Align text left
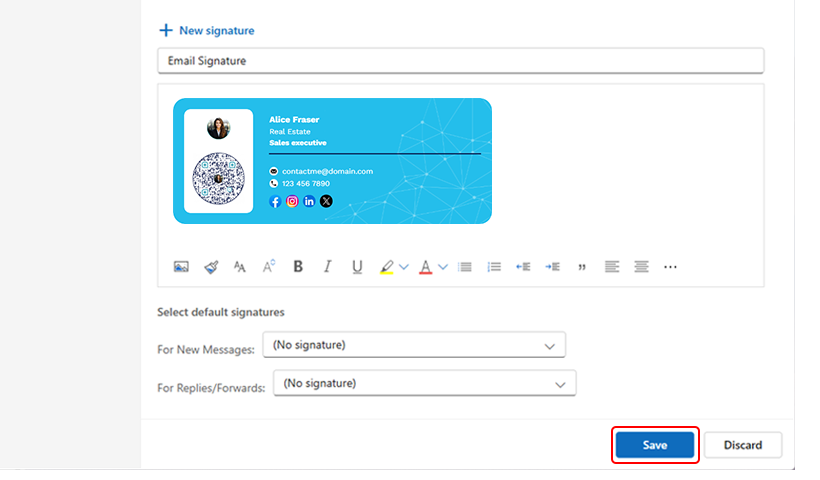Image resolution: width=820 pixels, height=480 pixels. coord(612,267)
